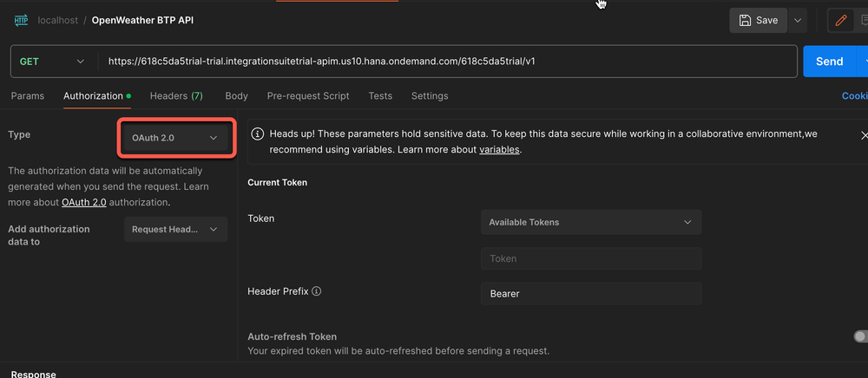868x378 pixels.
Task: Click the info icon in Heads up banner
Action: (x=258, y=134)
